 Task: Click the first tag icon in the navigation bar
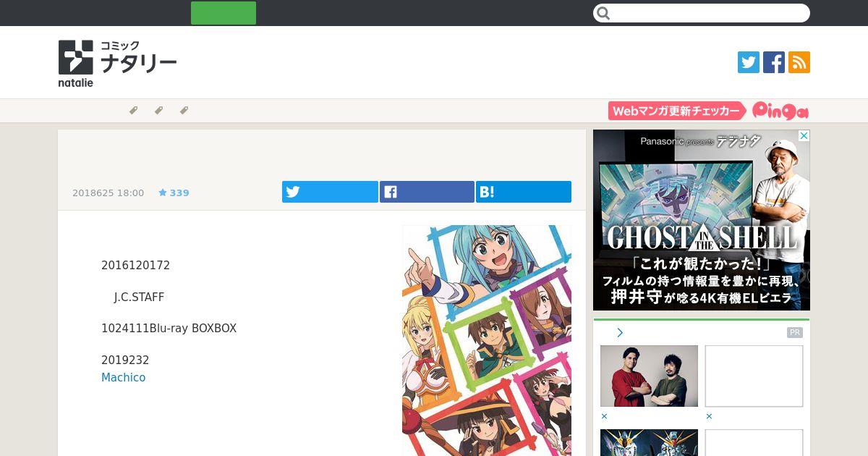tap(133, 111)
